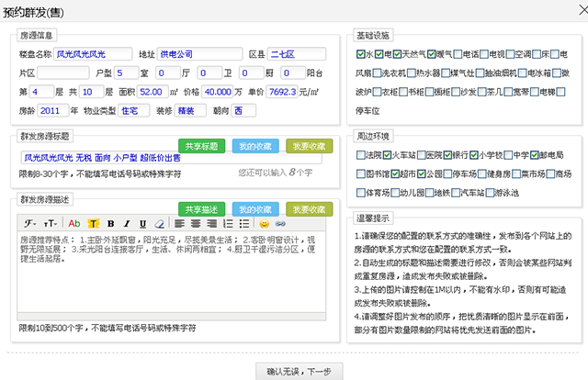Viewport: 588px width, 380px height.
Task: Select the yellow text highlight tool
Action: tap(94, 224)
